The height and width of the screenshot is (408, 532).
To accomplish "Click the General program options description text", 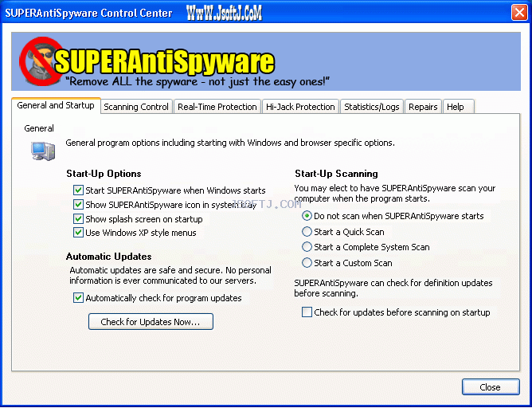I will click(x=230, y=143).
